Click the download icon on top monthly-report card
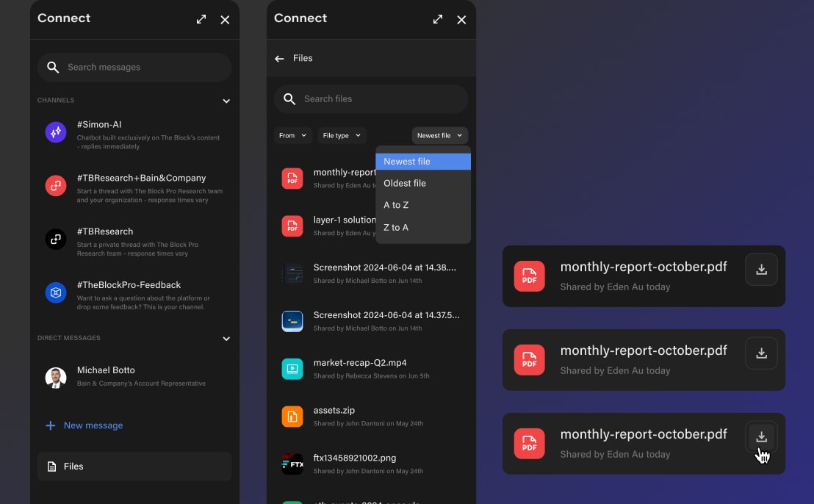This screenshot has height=504, width=814. (761, 269)
